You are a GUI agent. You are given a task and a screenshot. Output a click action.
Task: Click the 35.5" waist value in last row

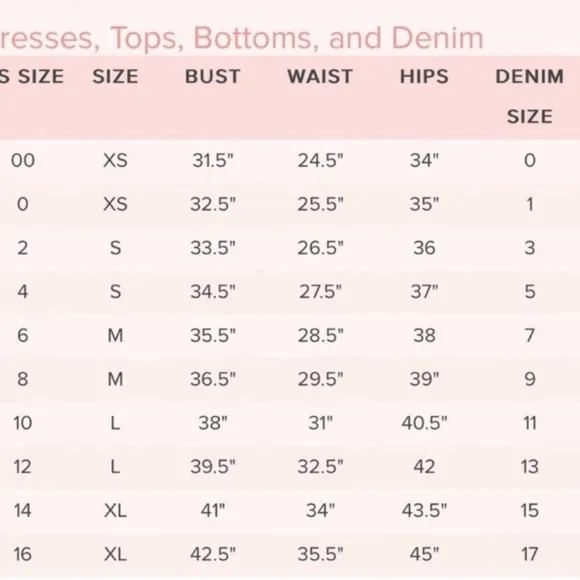[x=320, y=554]
